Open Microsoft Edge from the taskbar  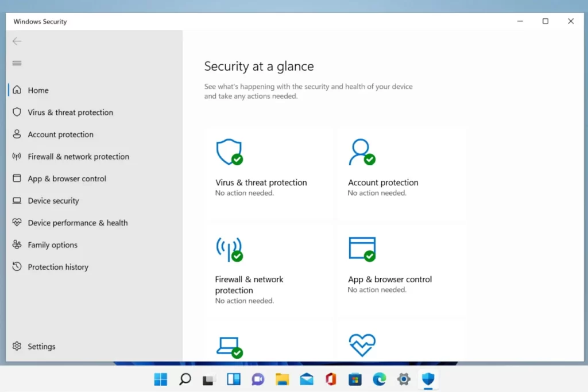(379, 379)
